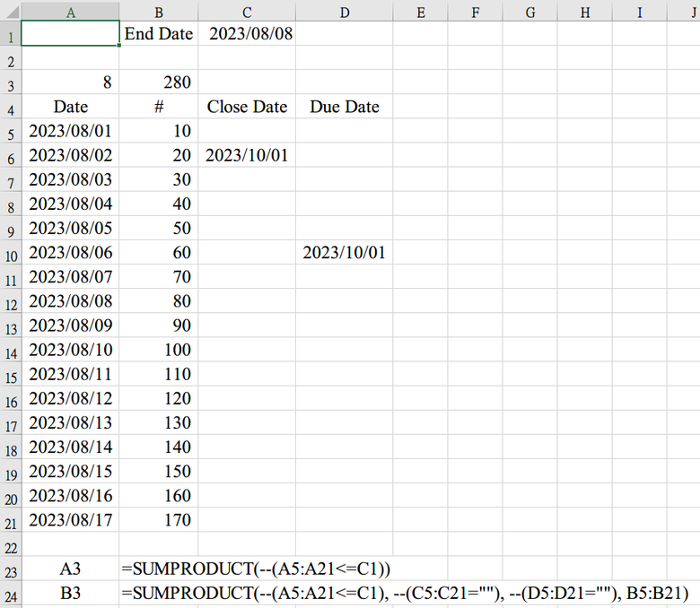Select the date cell 2023/08/09
Image resolution: width=700 pixels, height=608 pixels.
(x=70, y=326)
